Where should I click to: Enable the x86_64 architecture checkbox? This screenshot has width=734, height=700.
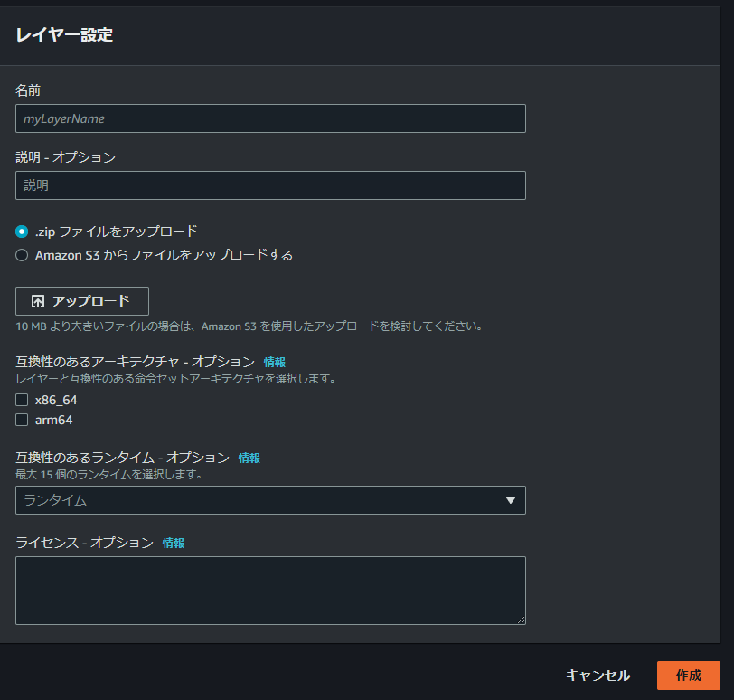(21, 399)
